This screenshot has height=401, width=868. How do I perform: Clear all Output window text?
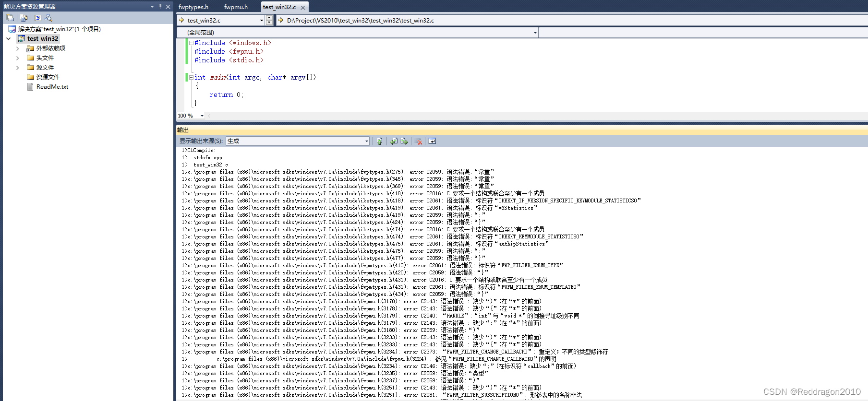(419, 141)
